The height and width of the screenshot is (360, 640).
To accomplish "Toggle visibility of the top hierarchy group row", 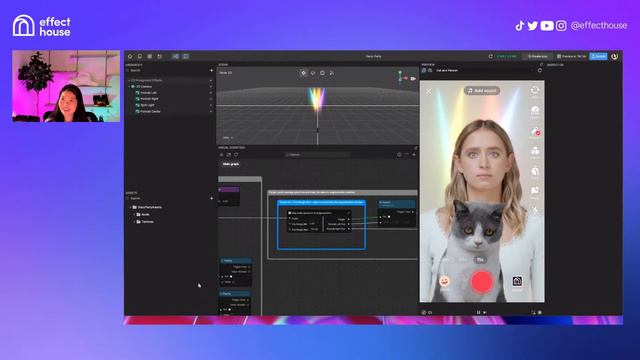I will 211,80.
